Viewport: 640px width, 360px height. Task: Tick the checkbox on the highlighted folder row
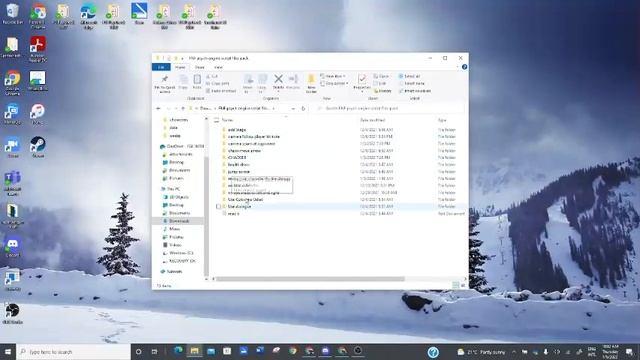(x=218, y=207)
